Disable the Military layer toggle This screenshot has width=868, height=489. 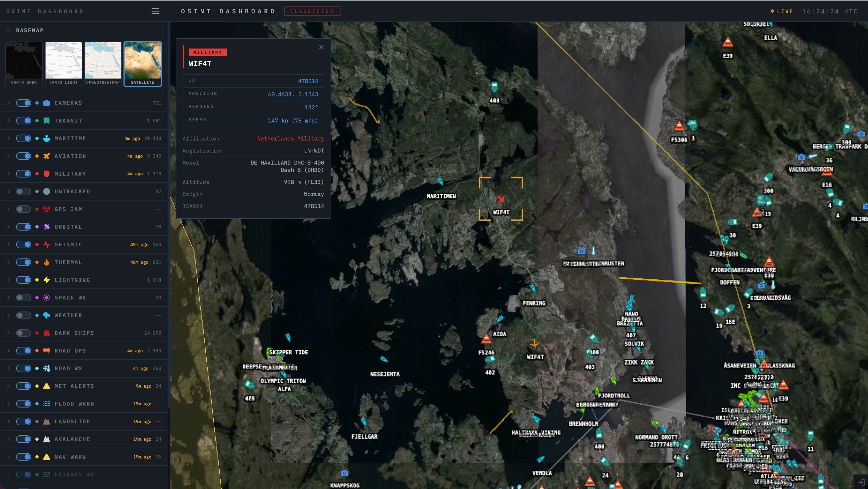[x=24, y=174]
